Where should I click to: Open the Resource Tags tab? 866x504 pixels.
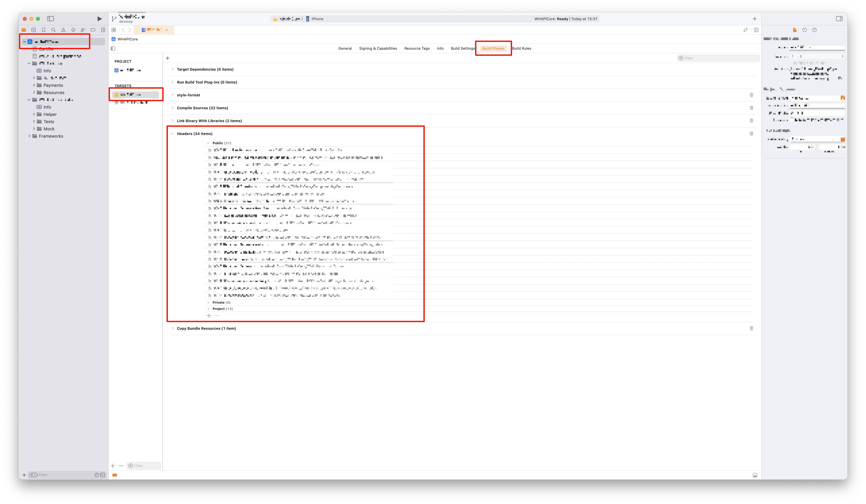pyautogui.click(x=417, y=49)
